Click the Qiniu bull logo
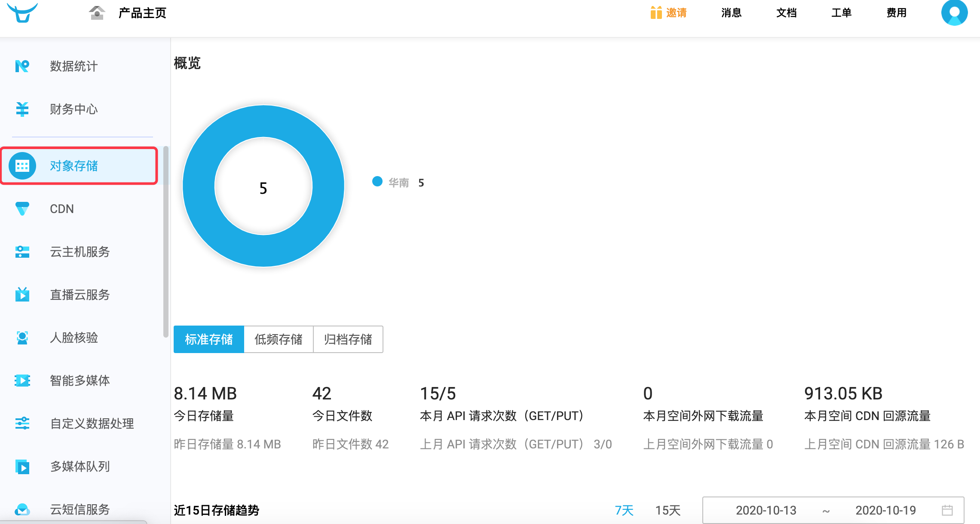980x524 pixels. click(x=22, y=12)
